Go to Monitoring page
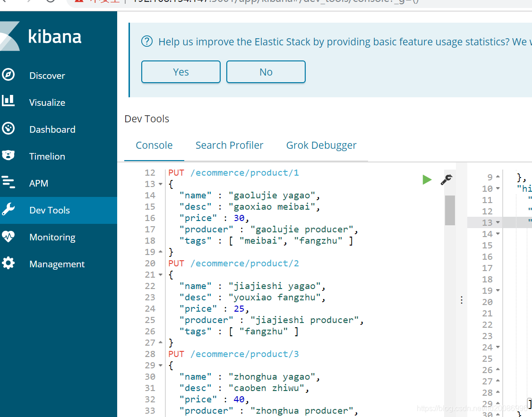Viewport: 532px width, 417px height. (x=52, y=237)
